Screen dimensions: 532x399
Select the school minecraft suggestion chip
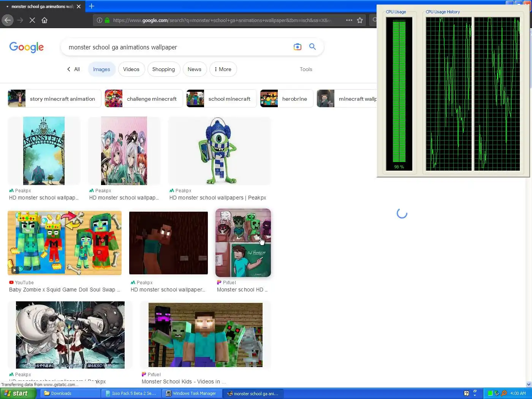tap(222, 99)
